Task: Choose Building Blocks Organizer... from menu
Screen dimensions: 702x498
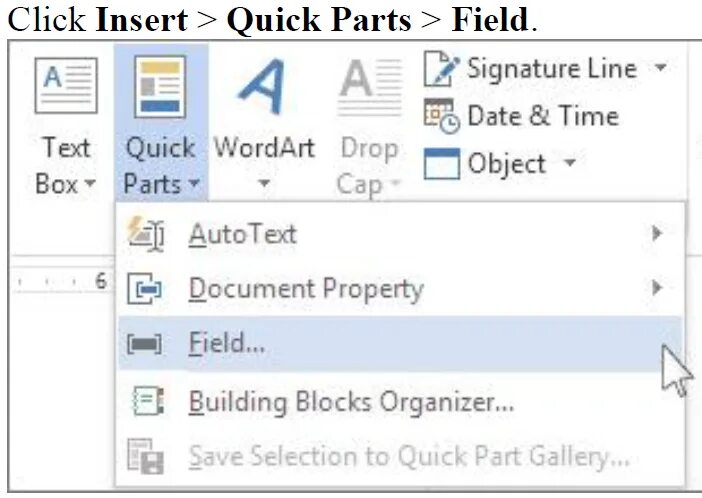Action: tap(351, 402)
